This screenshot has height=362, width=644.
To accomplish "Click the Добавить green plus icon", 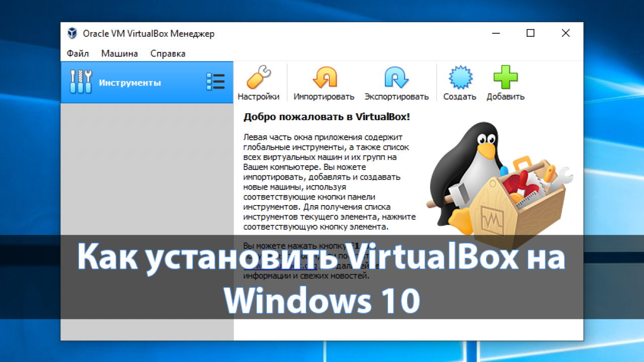I will coord(505,78).
